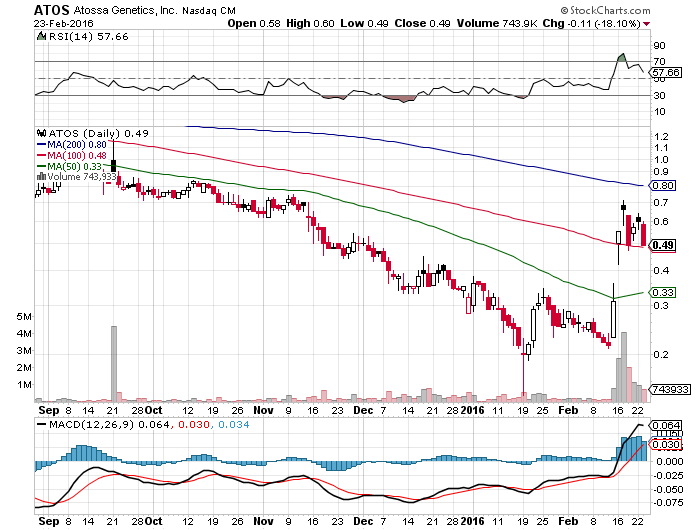Click the Volume 743,933 legend entry
The image size is (700, 530).
click(82, 177)
